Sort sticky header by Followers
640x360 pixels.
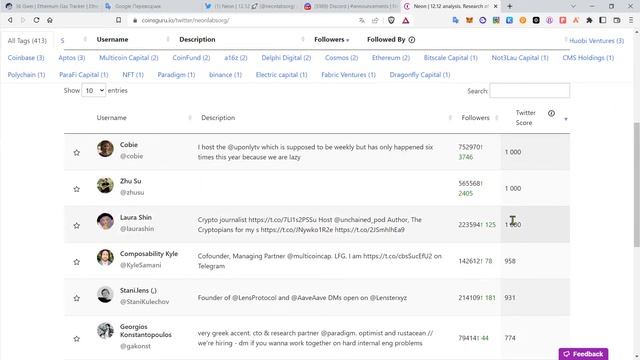332,40
